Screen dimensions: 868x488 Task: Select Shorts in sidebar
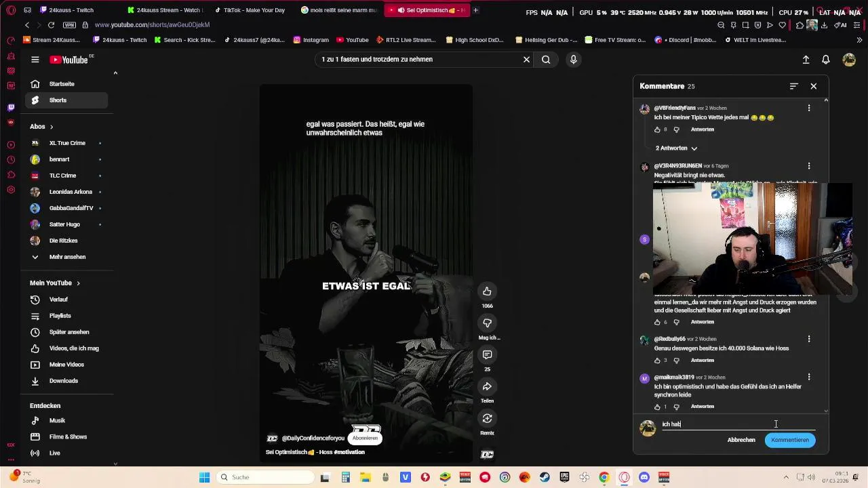coord(66,100)
